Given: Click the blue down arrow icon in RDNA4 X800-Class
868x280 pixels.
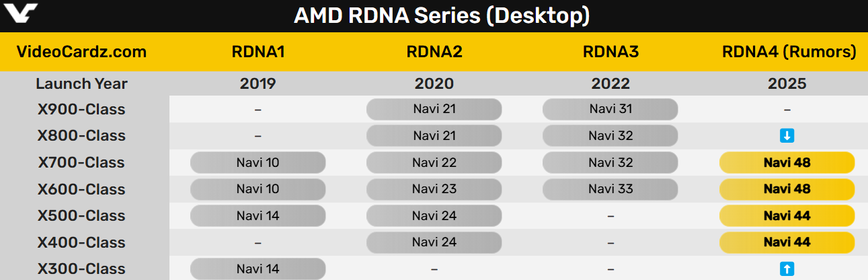Looking at the screenshot, I should (x=787, y=136).
